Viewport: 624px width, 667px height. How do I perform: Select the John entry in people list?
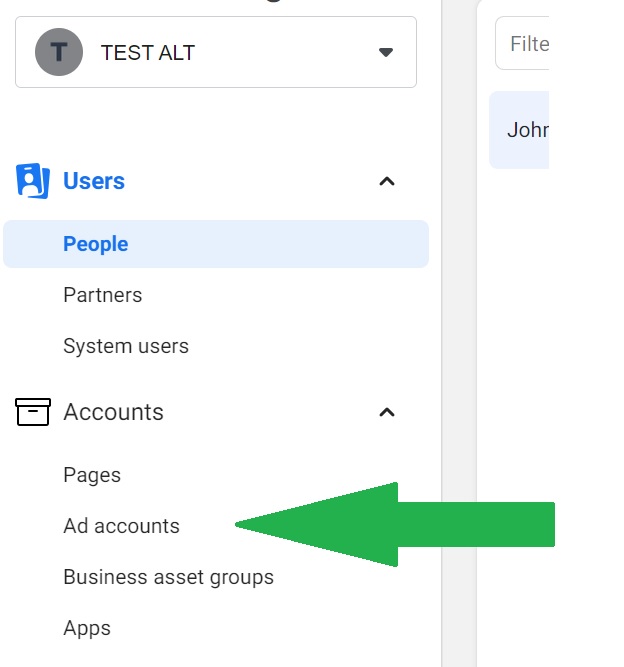click(x=521, y=130)
